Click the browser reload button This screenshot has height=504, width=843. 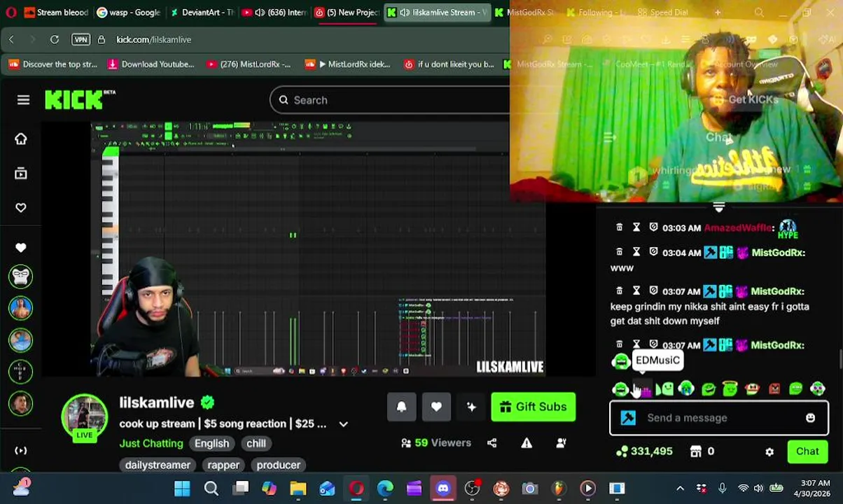[x=55, y=39]
